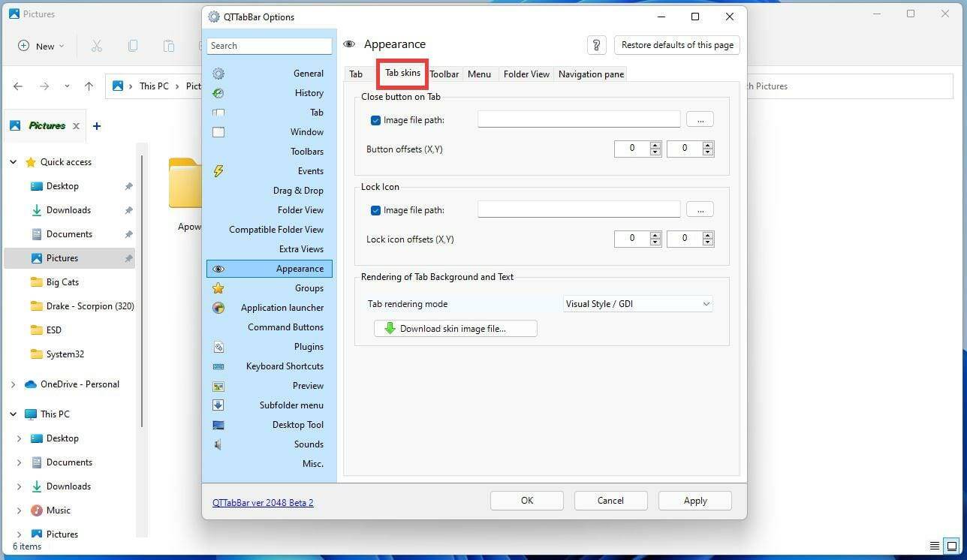The width and height of the screenshot is (967, 560).
Task: Uncheck Image file path under Close button on Tab
Action: coord(376,119)
